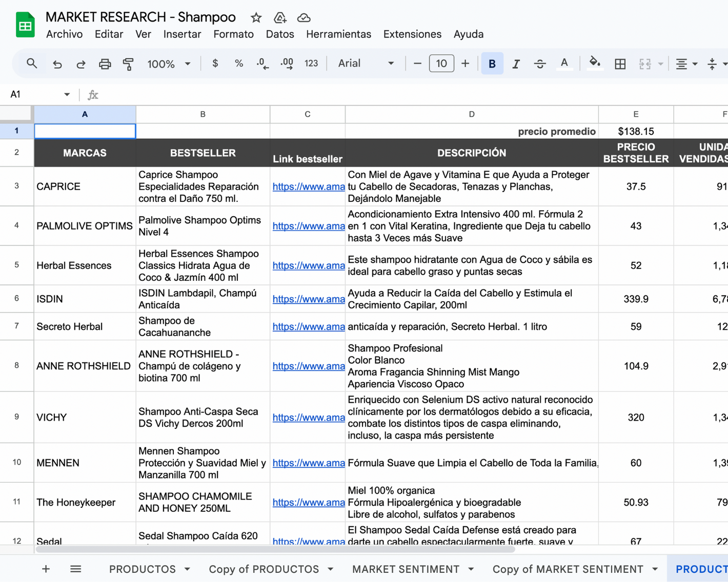Viewport: 728px width, 582px height.
Task: Switch to Copy of MARKET SENTIMENT tab
Action: click(x=568, y=569)
